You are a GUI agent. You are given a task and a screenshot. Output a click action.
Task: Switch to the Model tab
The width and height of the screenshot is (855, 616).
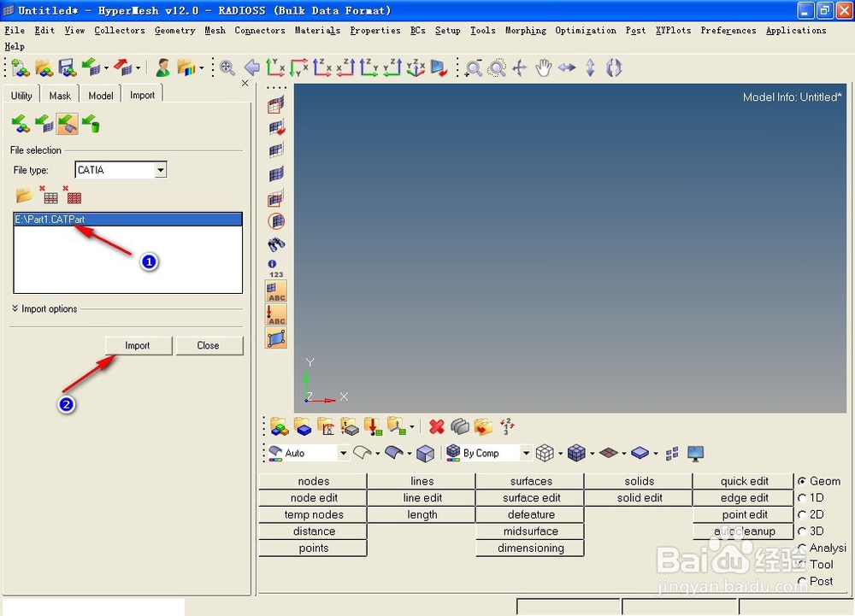101,96
